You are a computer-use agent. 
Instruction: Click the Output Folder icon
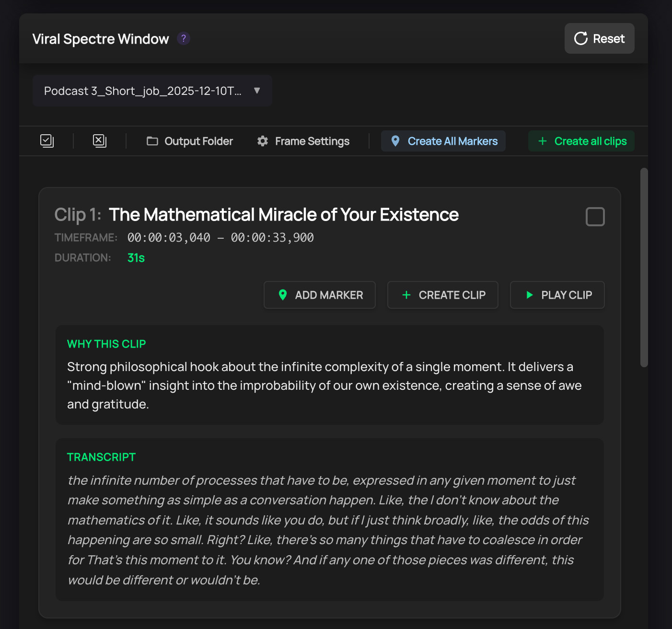(x=152, y=141)
